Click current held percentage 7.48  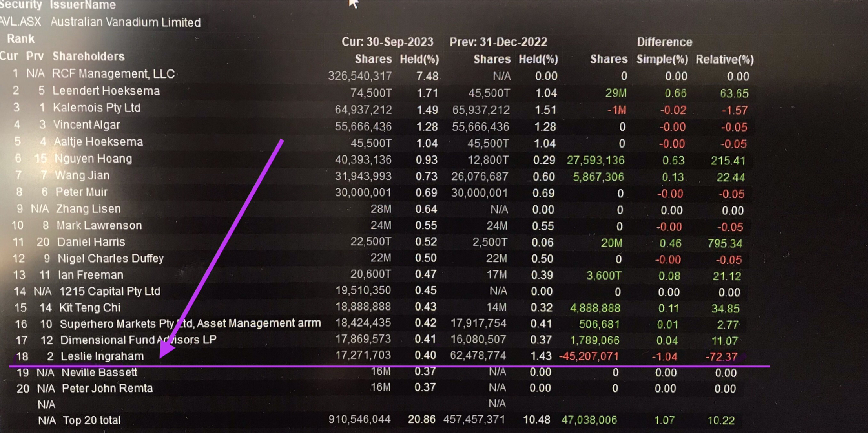tap(427, 76)
